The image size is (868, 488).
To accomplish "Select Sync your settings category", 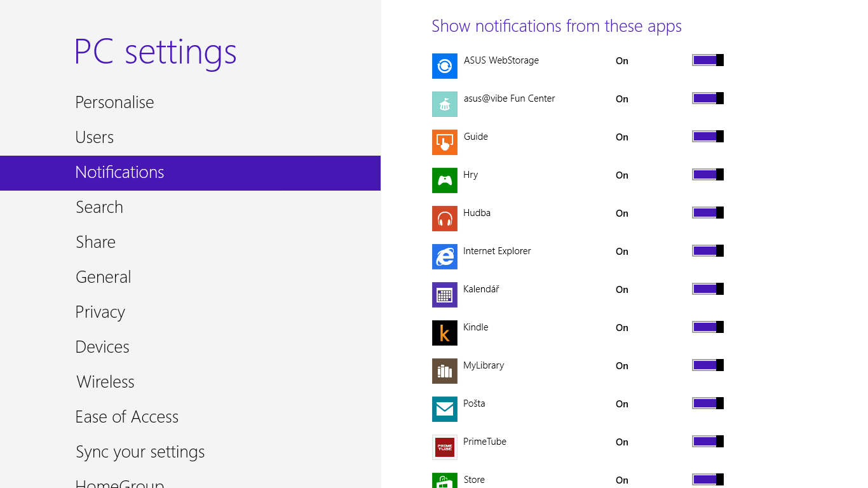I will [140, 452].
